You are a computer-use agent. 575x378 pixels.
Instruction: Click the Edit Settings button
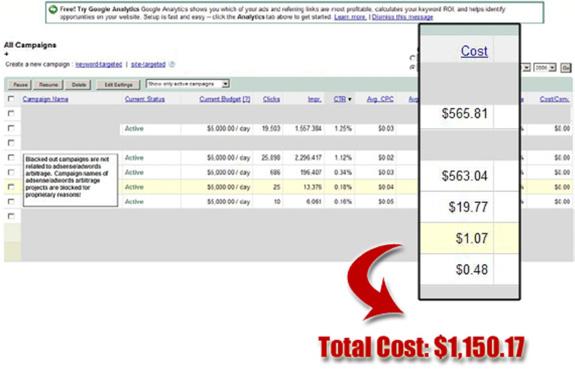pyautogui.click(x=118, y=85)
